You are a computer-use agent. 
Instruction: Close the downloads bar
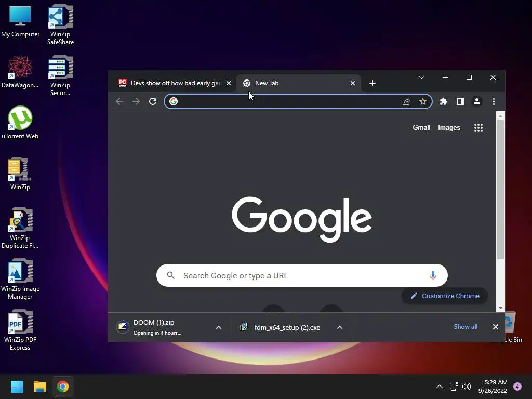click(x=495, y=327)
